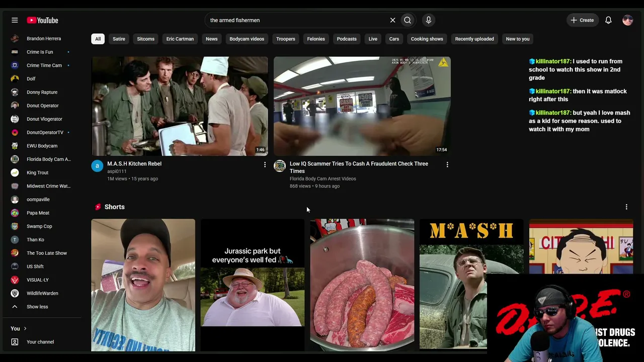Open Shorts shelf options menu
Viewport: 644px width, 362px height.
coord(626,207)
